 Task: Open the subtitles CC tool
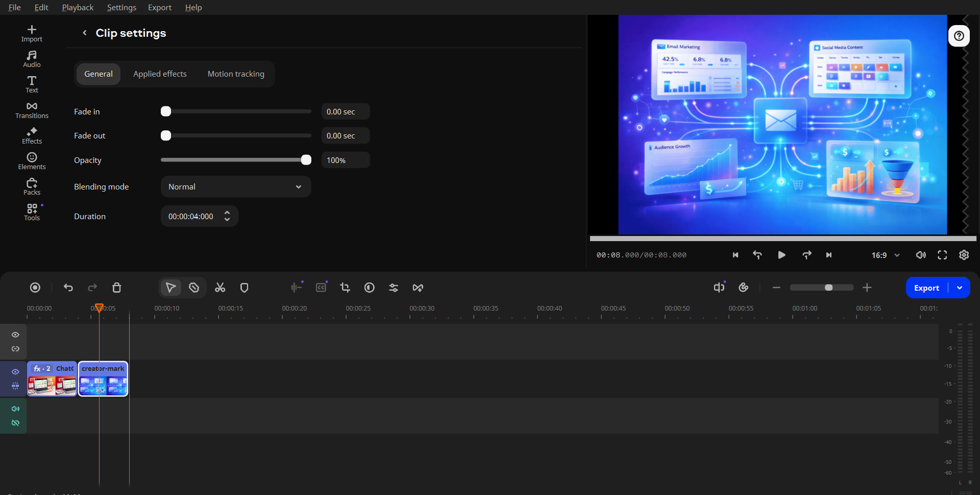click(x=321, y=288)
